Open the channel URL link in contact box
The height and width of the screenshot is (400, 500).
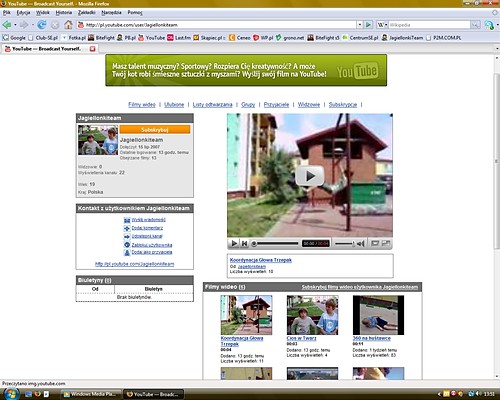point(134,264)
